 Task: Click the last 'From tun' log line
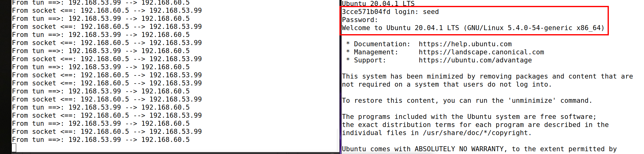point(101,140)
